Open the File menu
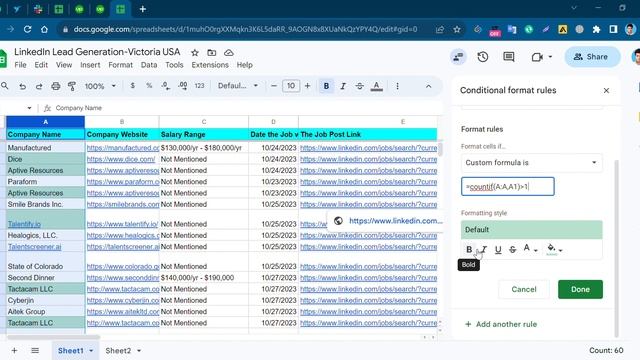640x360 pixels. point(20,65)
